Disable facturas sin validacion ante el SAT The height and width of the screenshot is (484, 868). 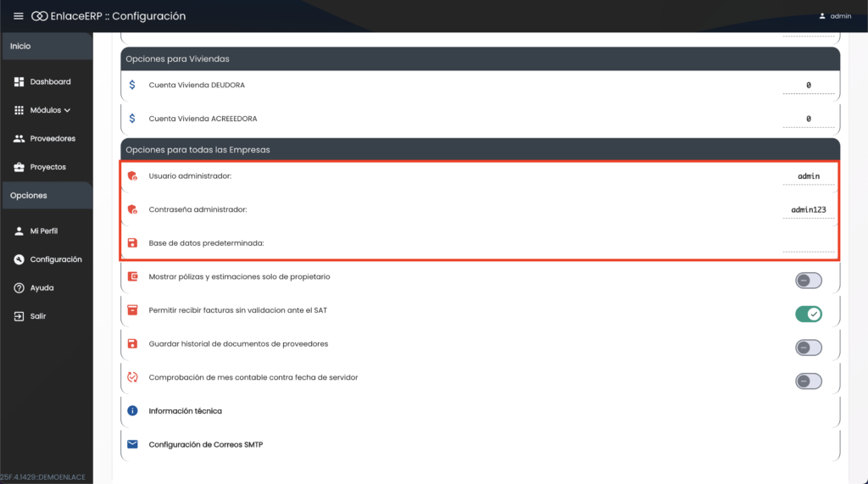[x=808, y=314]
